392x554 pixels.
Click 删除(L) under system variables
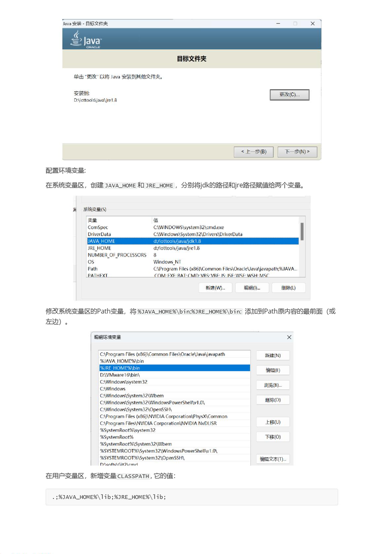point(288,288)
